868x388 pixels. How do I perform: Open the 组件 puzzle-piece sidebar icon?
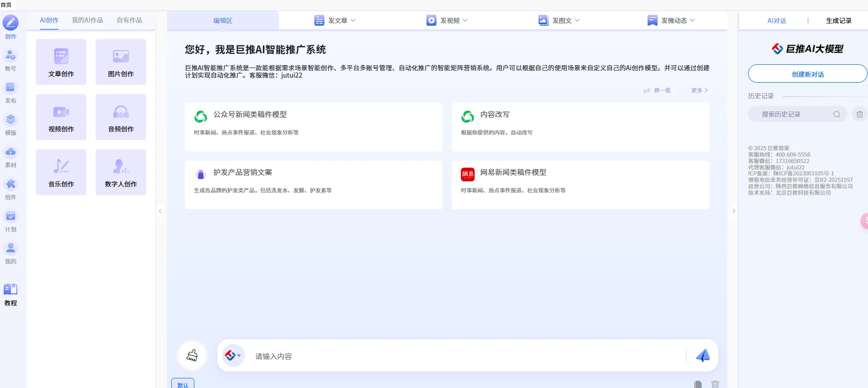(11, 184)
